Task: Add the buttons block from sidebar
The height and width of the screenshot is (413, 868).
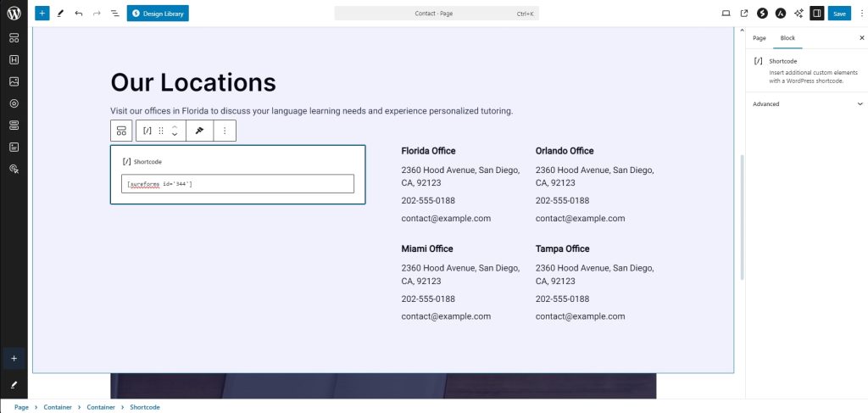Action: (14, 126)
